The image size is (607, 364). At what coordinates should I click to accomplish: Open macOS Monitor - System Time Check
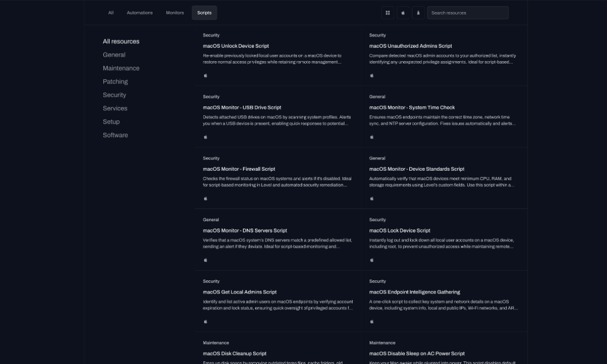coord(412,107)
